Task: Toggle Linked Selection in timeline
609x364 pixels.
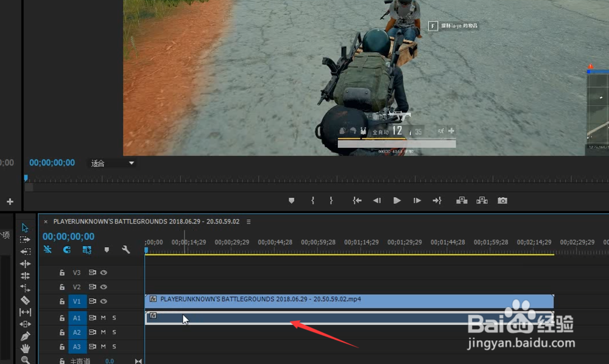Action: point(86,250)
